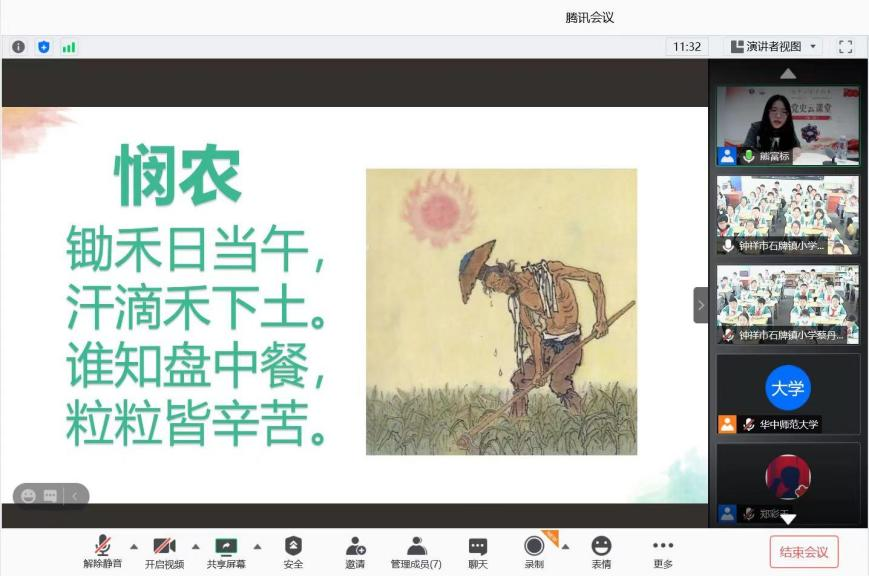Toggle 解除静音 microphone button
869x576 pixels.
[x=103, y=552]
